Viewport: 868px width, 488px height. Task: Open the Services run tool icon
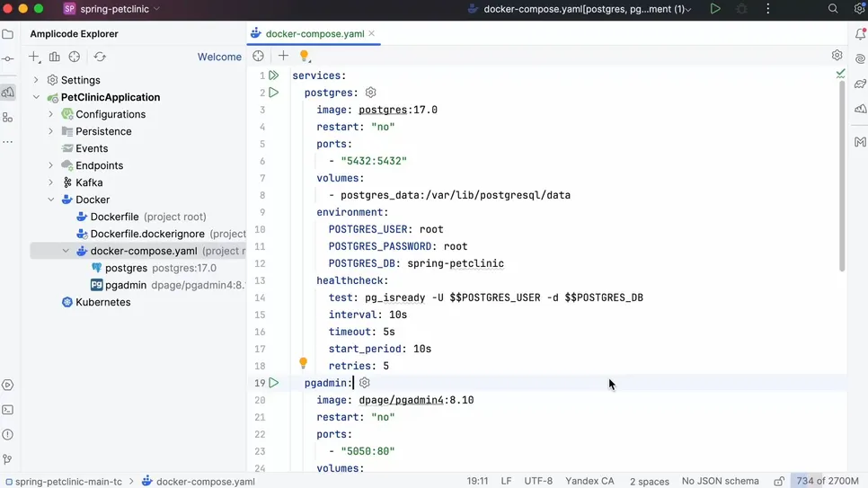(8, 385)
